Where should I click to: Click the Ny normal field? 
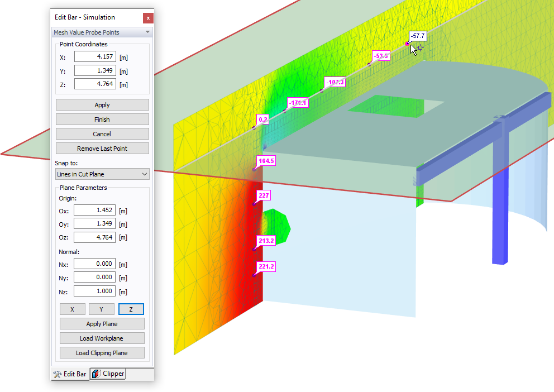click(x=94, y=277)
